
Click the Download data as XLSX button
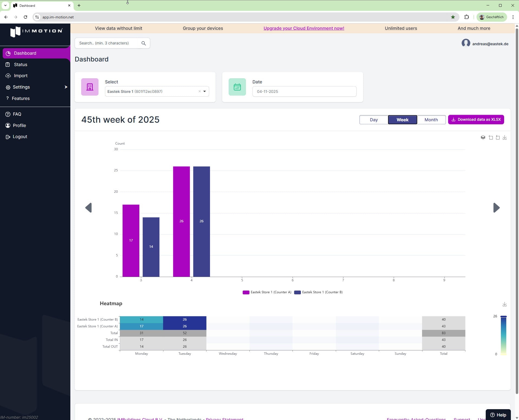[476, 119]
